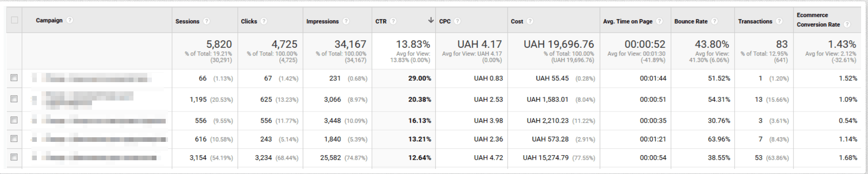Sort by Ecommerce Conversion Rate header
868x174 pixels.
(x=818, y=20)
